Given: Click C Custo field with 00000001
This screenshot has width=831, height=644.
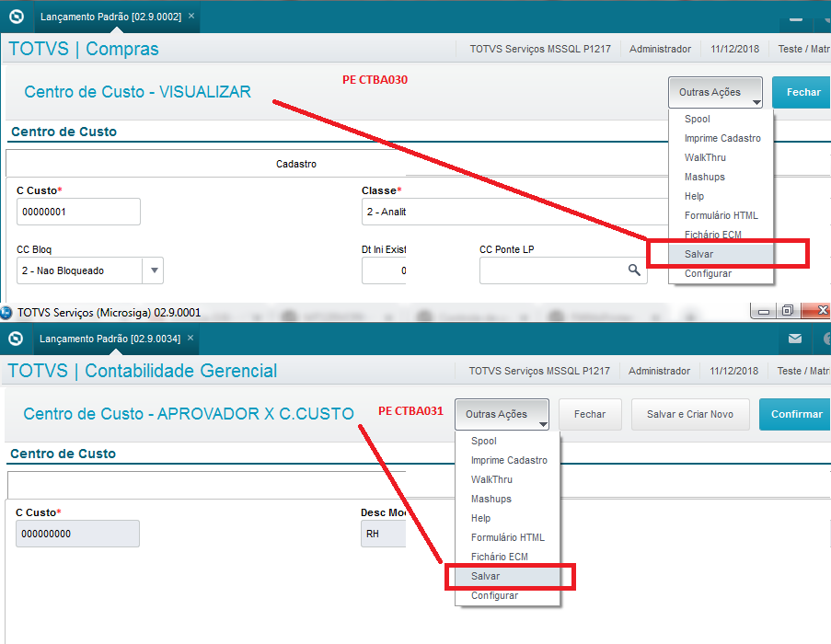Looking at the screenshot, I should coord(78,212).
